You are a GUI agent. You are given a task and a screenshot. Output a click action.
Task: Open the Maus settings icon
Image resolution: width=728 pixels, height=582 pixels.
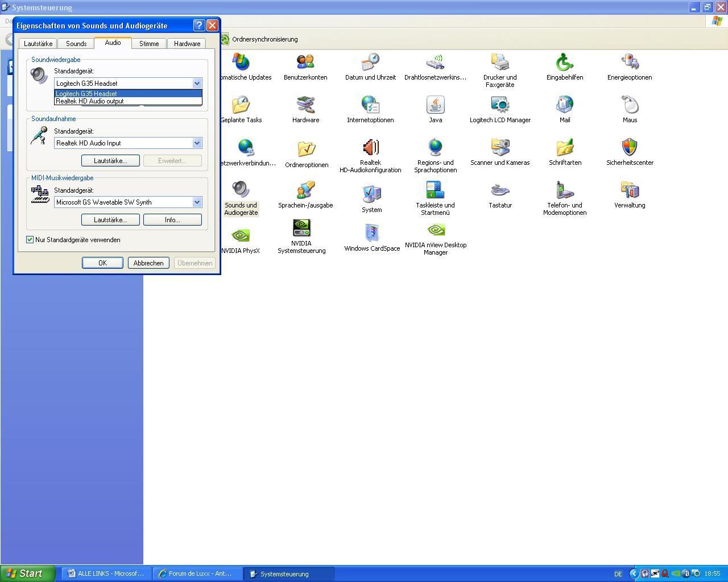coord(630,110)
